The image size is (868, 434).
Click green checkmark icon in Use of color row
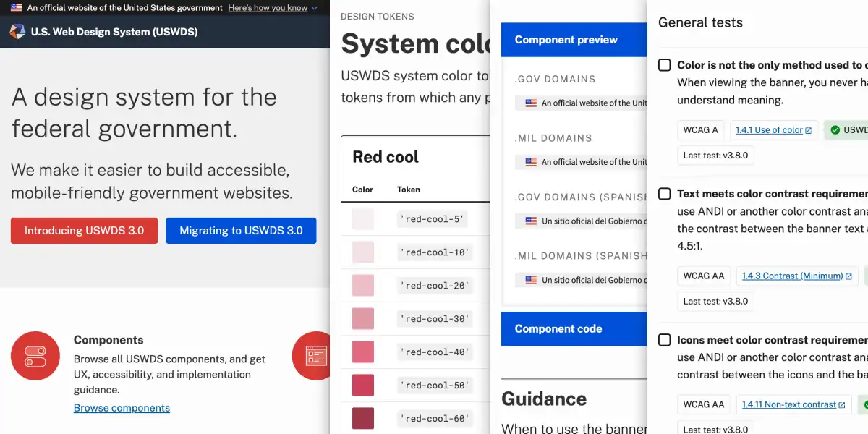coord(835,130)
